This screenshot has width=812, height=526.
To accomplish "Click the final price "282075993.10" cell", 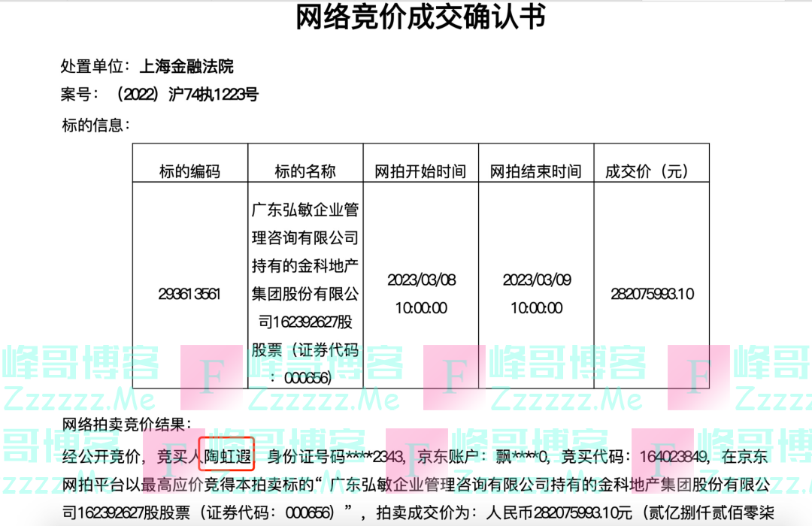I will coord(651,295).
